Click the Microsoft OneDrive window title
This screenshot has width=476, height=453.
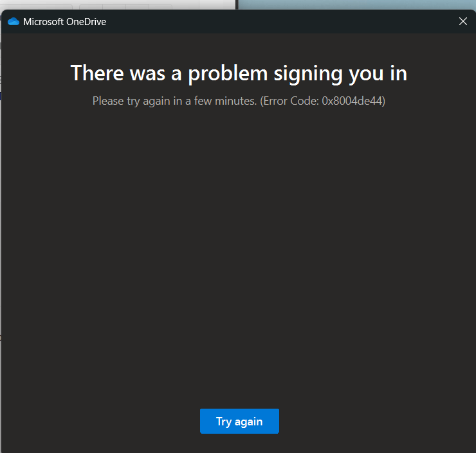[x=65, y=22]
